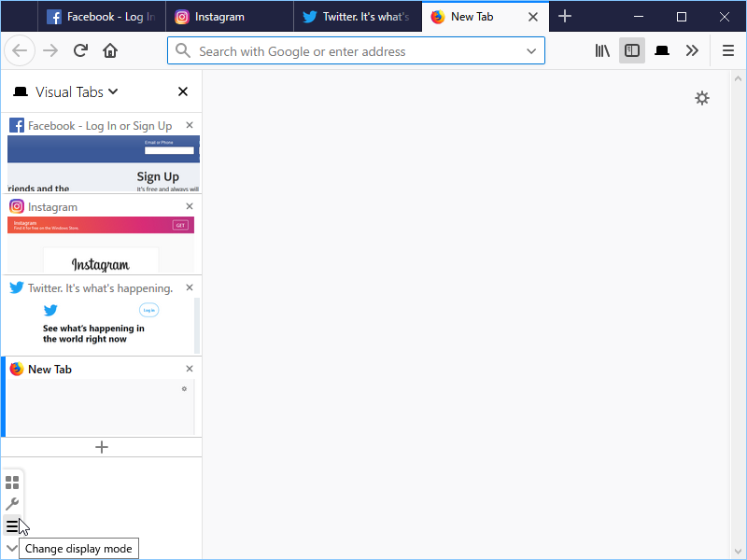This screenshot has height=560, width=747.
Task: Click the four-squares grid icon in sidebar
Action: click(x=12, y=483)
